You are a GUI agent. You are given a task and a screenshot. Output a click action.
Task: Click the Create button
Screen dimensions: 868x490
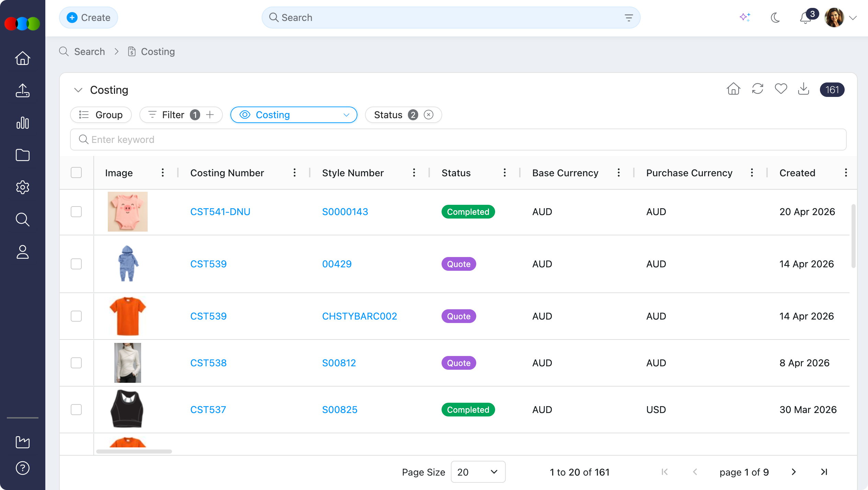[89, 18]
